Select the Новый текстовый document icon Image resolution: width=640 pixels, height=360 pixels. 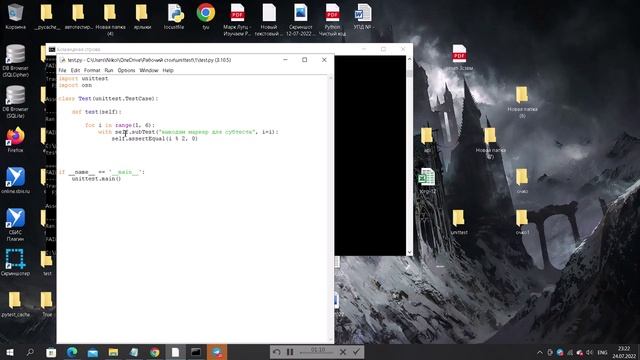(269, 19)
